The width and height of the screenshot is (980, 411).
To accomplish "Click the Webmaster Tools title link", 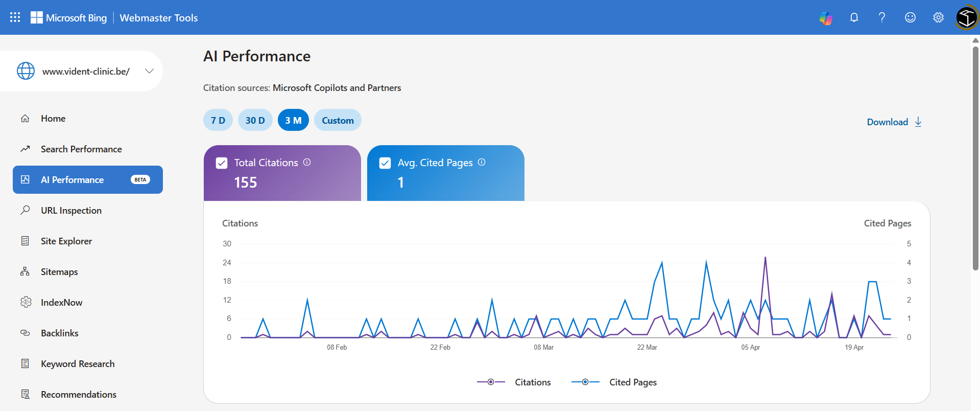I will coord(159,18).
